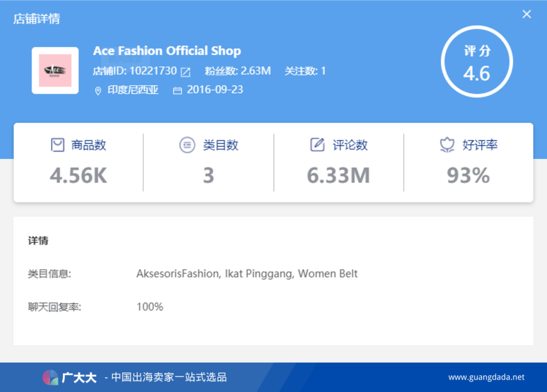Viewport: 547px width, 392px height.
Task: Open the external link icon next to store ID
Action: coord(185,72)
